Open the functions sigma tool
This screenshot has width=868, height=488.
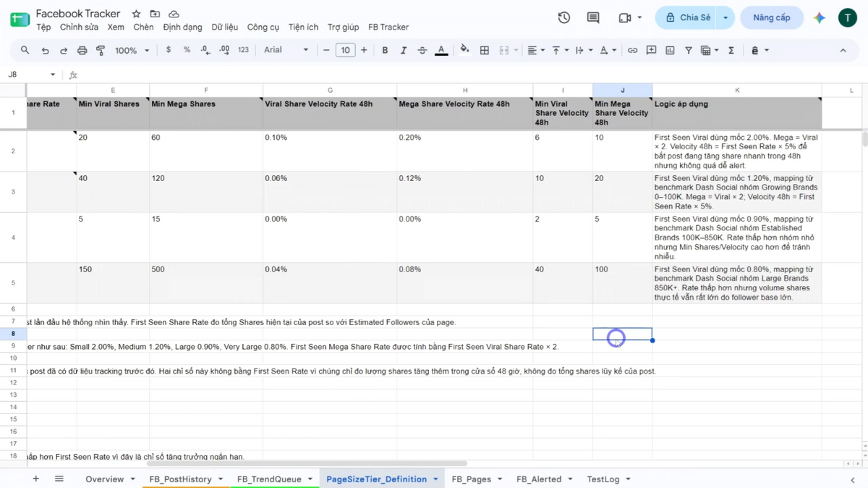pos(731,50)
